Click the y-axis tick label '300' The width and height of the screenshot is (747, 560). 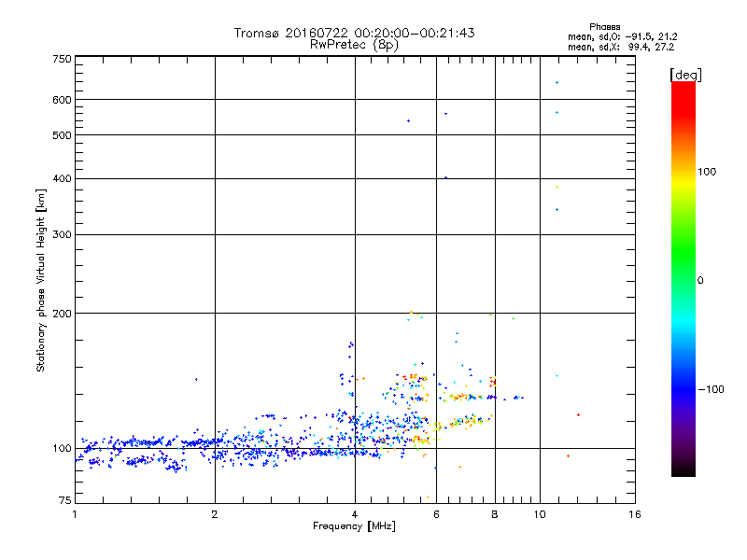coord(62,235)
